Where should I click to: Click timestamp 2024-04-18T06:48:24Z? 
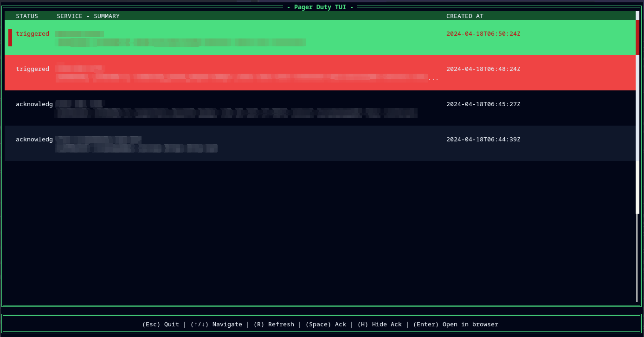point(483,69)
